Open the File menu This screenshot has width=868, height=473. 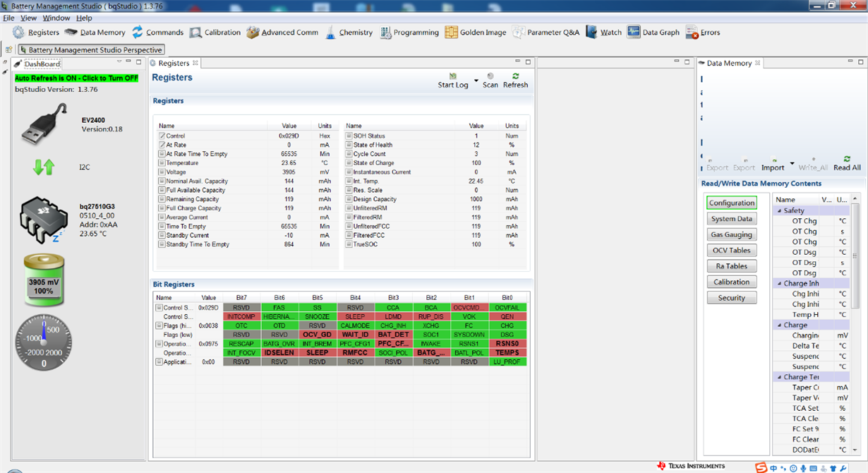(x=8, y=18)
